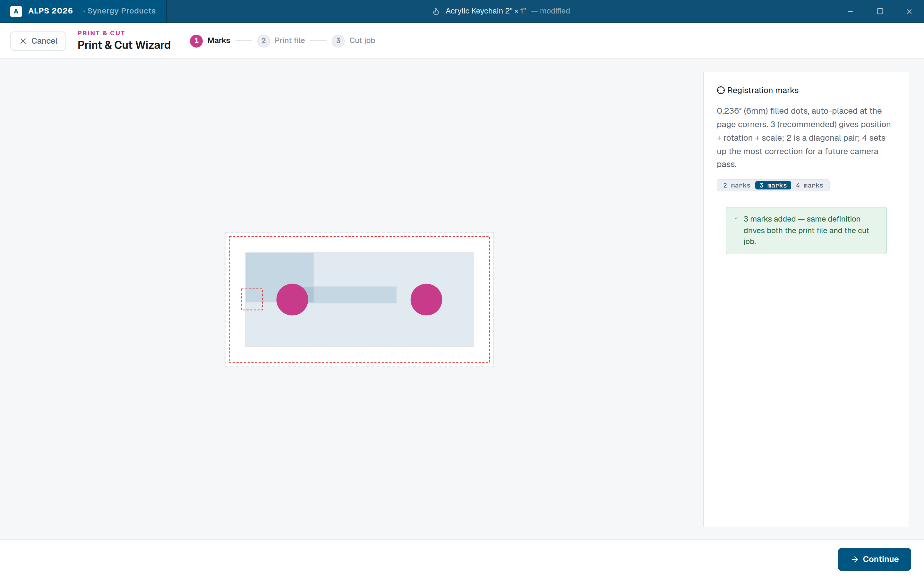Click the checkmark icon in success notice

pos(736,218)
